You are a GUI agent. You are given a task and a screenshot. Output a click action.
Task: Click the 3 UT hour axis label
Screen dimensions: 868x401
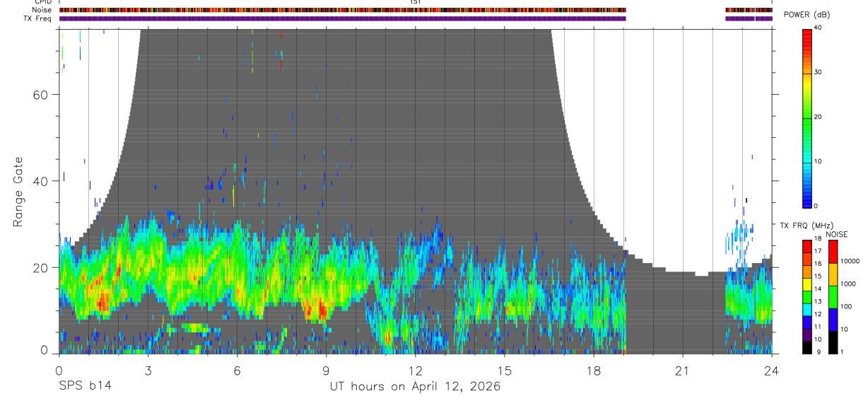click(x=148, y=371)
